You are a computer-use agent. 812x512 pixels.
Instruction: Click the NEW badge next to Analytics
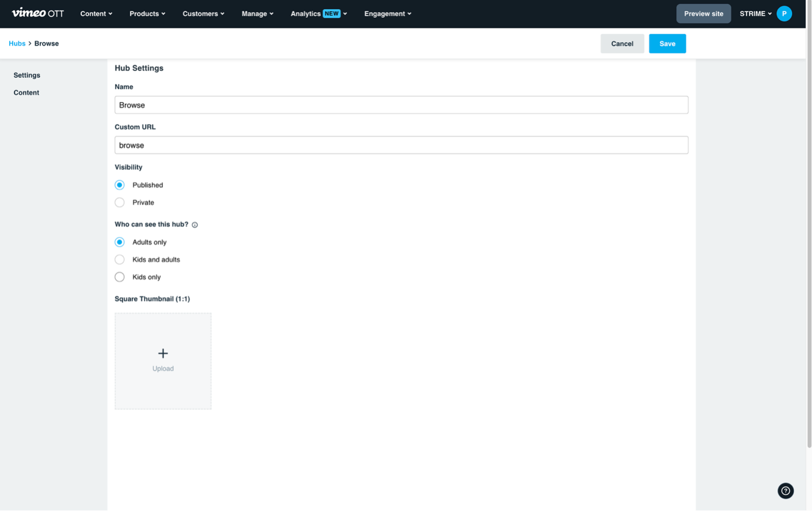(332, 14)
